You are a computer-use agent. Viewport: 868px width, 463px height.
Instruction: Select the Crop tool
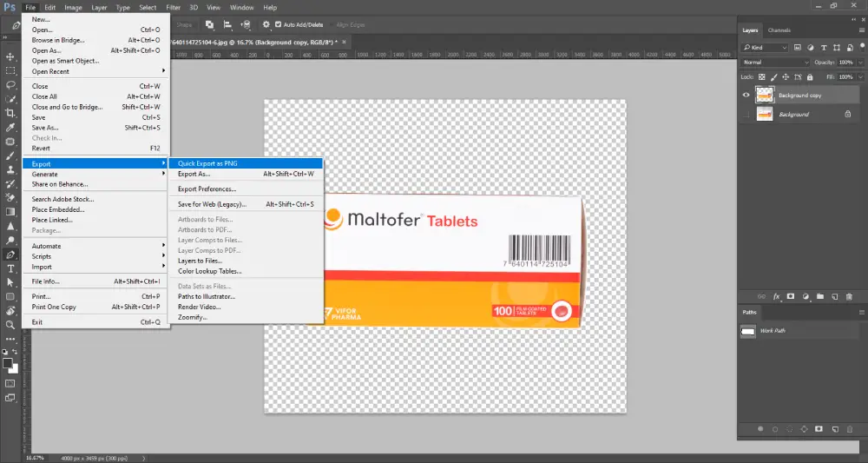(x=10, y=113)
